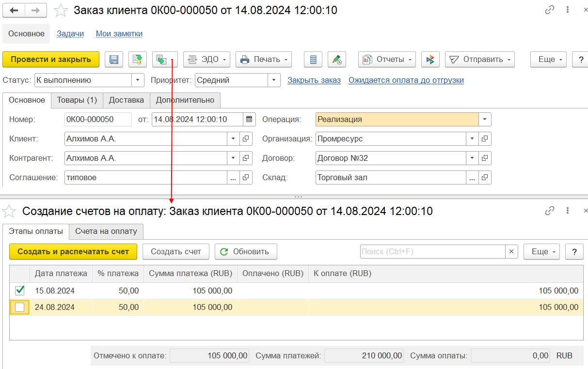The width and height of the screenshot is (588, 369).
Task: Switch to the Товары (1) tab
Action: click(x=77, y=100)
